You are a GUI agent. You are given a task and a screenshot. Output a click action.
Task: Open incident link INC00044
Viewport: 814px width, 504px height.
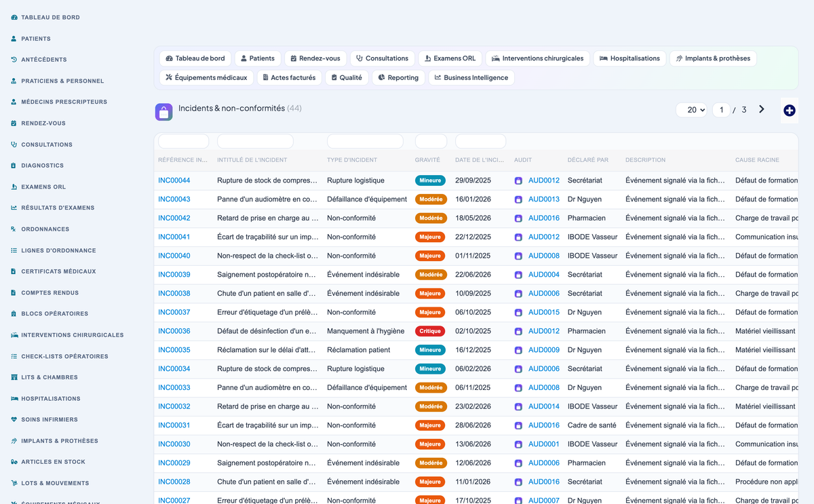174,180
